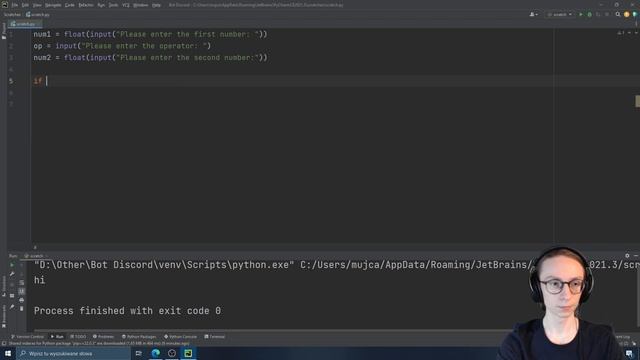Click the print icon in Run panel
640x360 pixels.
(22, 300)
